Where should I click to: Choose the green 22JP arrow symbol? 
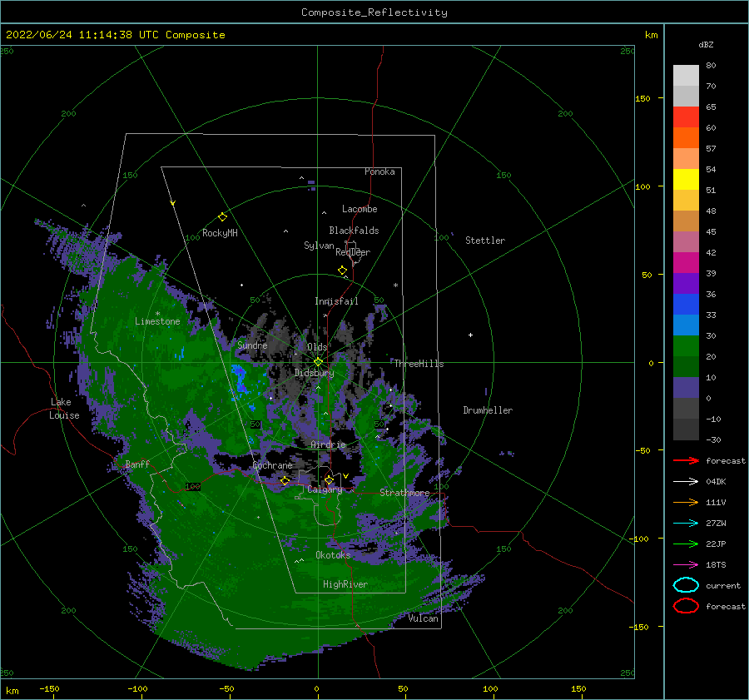[x=686, y=544]
